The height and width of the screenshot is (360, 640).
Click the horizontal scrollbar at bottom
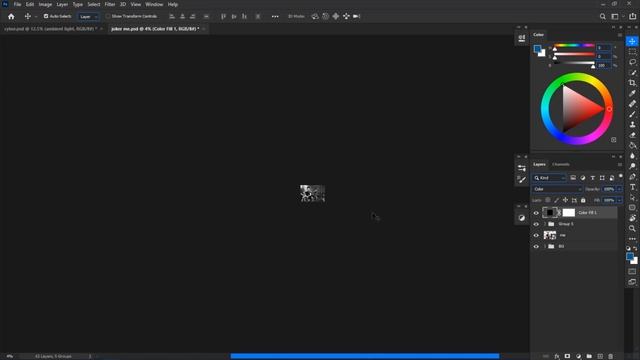(364, 356)
